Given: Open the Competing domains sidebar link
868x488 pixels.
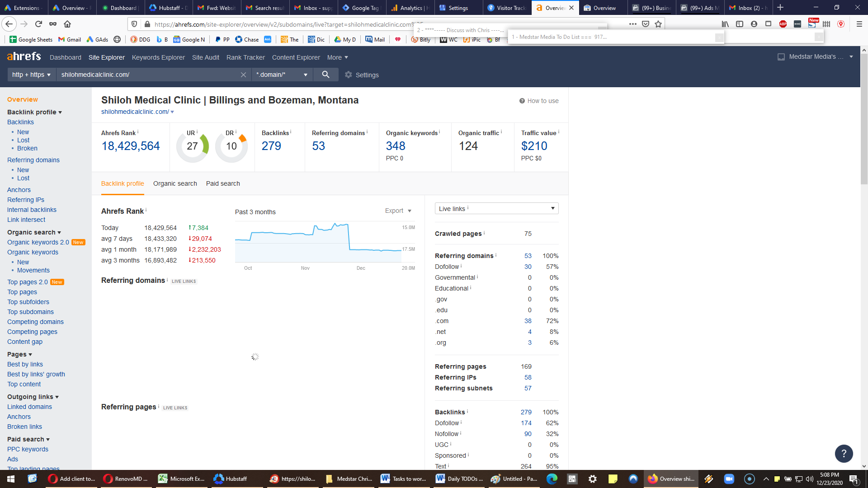Looking at the screenshot, I should click(x=35, y=322).
